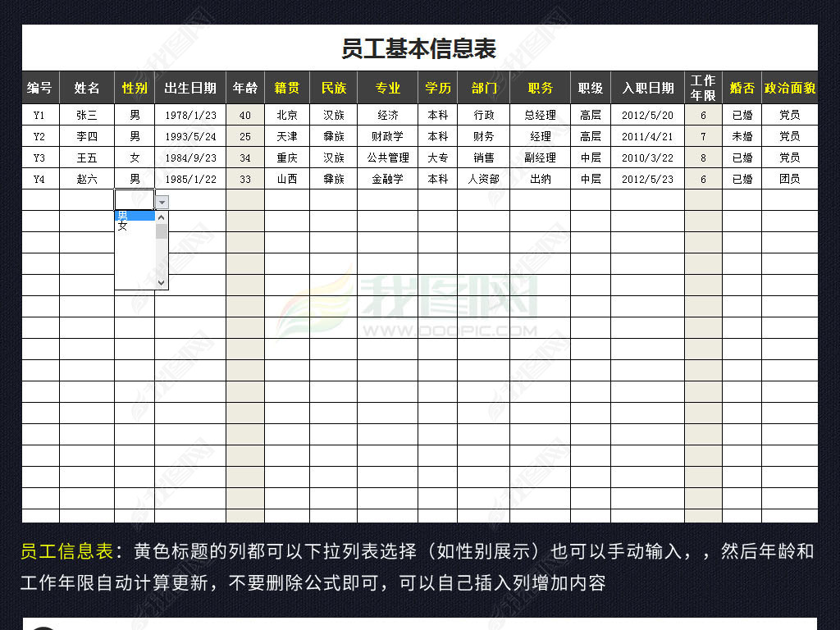
Task: Click the 籍贯 column header
Action: tap(286, 88)
